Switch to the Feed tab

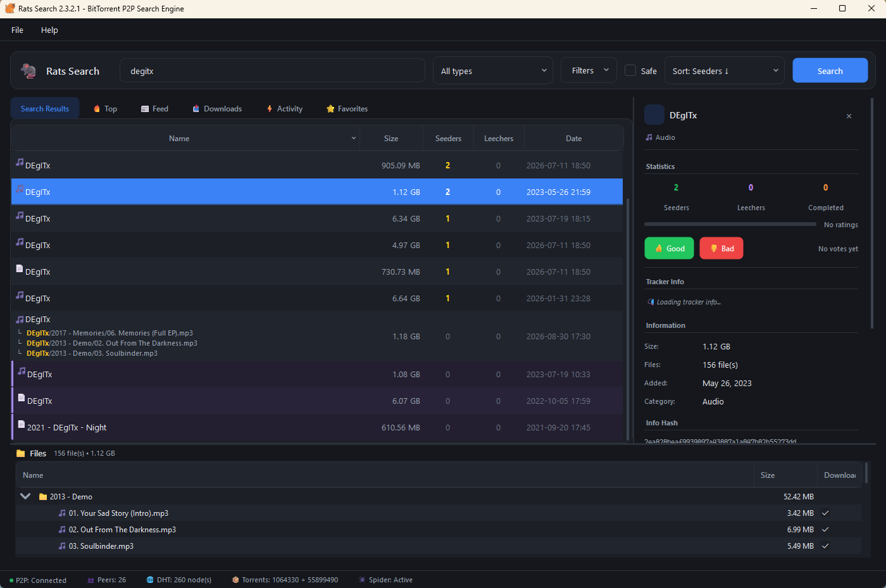(x=154, y=109)
